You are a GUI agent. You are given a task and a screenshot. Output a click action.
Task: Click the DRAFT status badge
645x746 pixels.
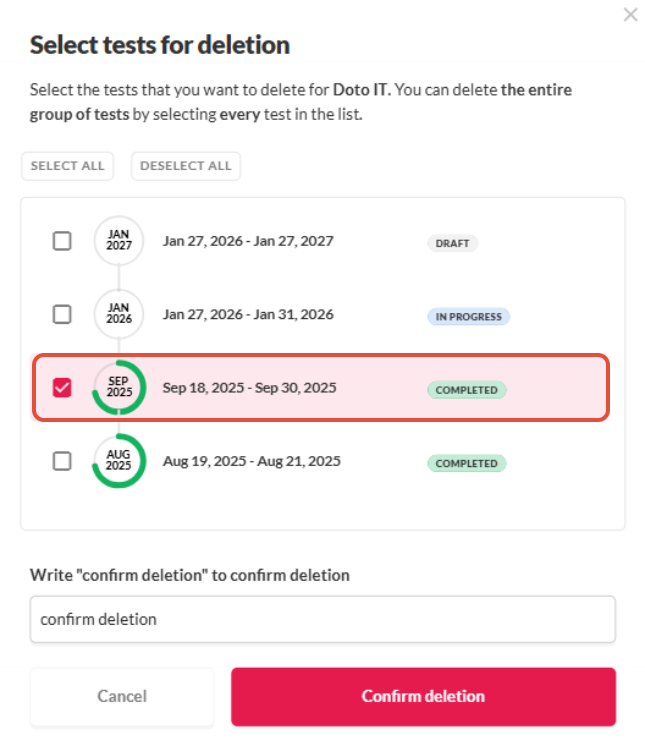click(452, 243)
